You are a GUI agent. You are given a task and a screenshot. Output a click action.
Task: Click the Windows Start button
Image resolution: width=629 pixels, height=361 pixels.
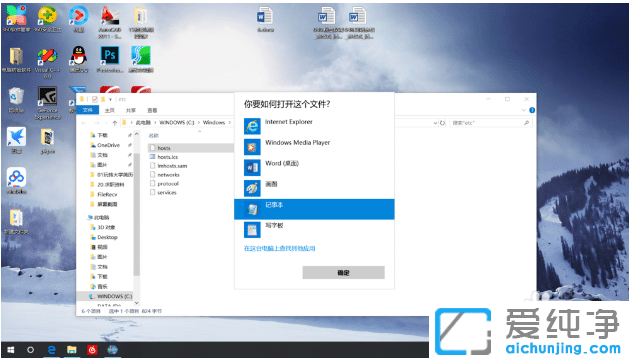[11, 350]
